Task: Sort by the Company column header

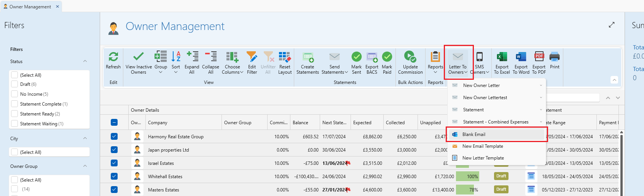Action: point(183,123)
